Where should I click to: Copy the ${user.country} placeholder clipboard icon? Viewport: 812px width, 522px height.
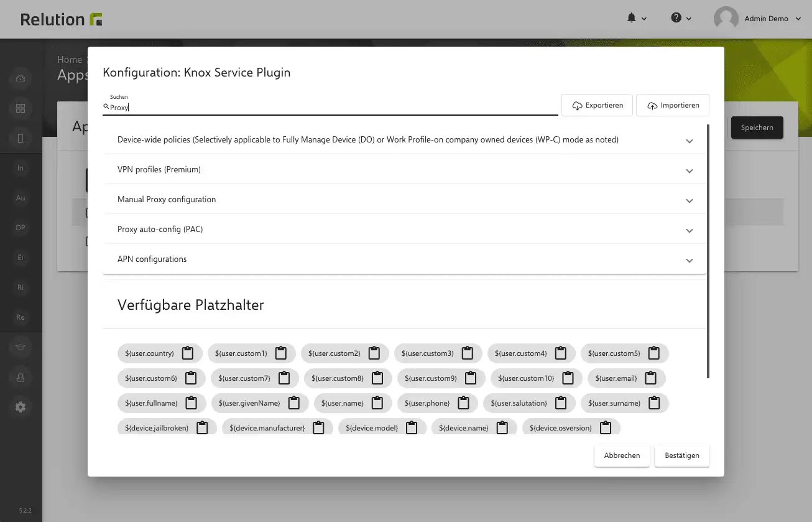[188, 353]
